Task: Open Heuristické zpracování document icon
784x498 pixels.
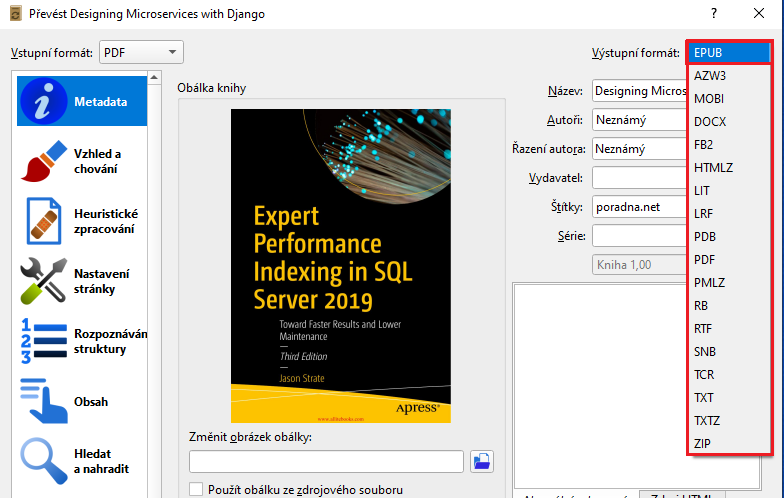Action: (x=43, y=221)
